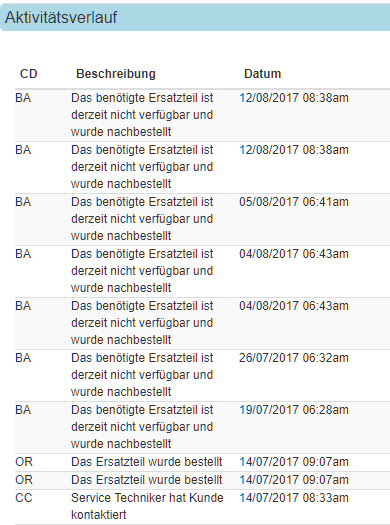Click the 26/07/2017 06:32am date cell
The width and height of the screenshot is (390, 525).
tap(294, 358)
